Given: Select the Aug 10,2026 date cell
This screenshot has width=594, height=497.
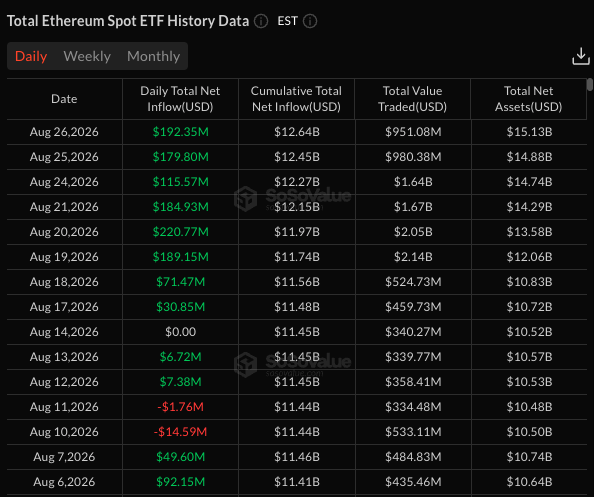Looking at the screenshot, I should 64,432.
